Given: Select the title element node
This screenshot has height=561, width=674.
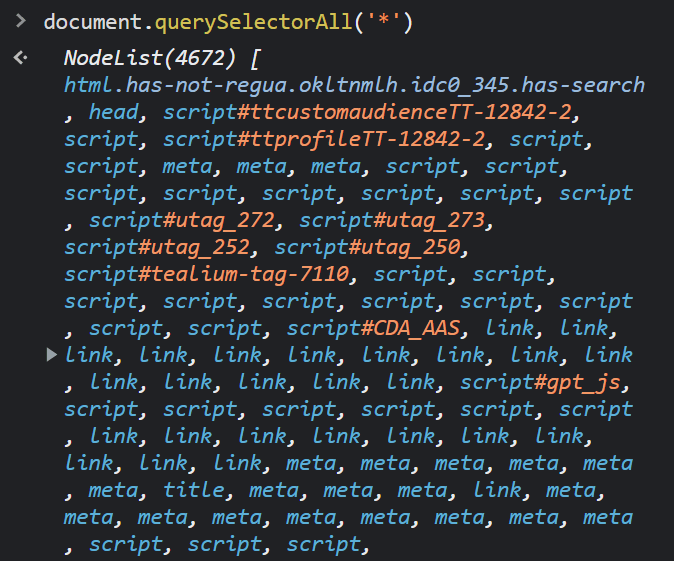Looking at the screenshot, I should tap(194, 490).
